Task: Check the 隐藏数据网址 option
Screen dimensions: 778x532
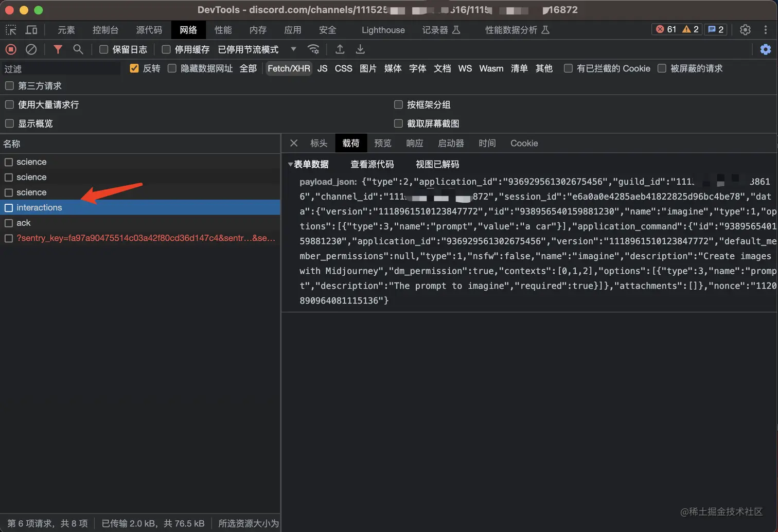Action: pos(172,68)
